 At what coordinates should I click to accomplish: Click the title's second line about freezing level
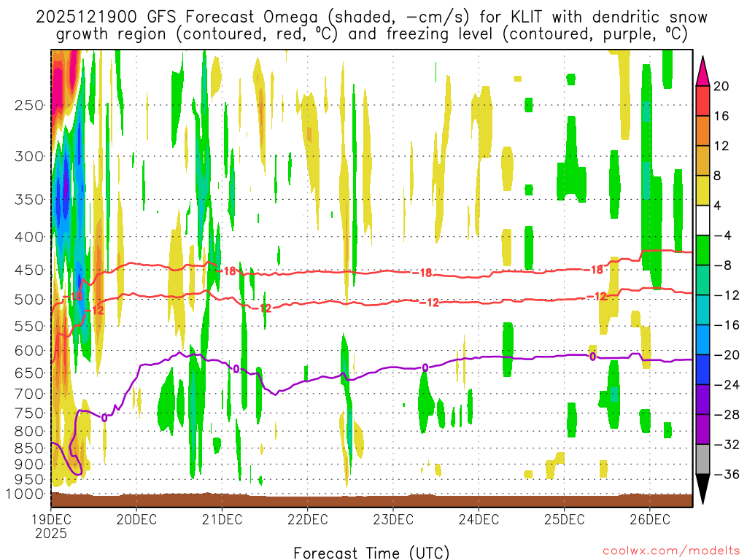coord(371,34)
